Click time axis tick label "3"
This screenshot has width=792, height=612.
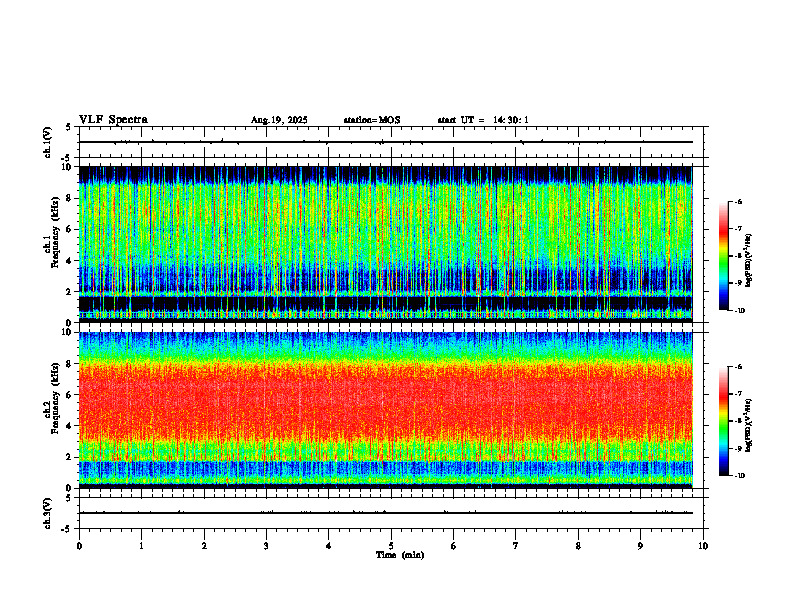point(266,546)
